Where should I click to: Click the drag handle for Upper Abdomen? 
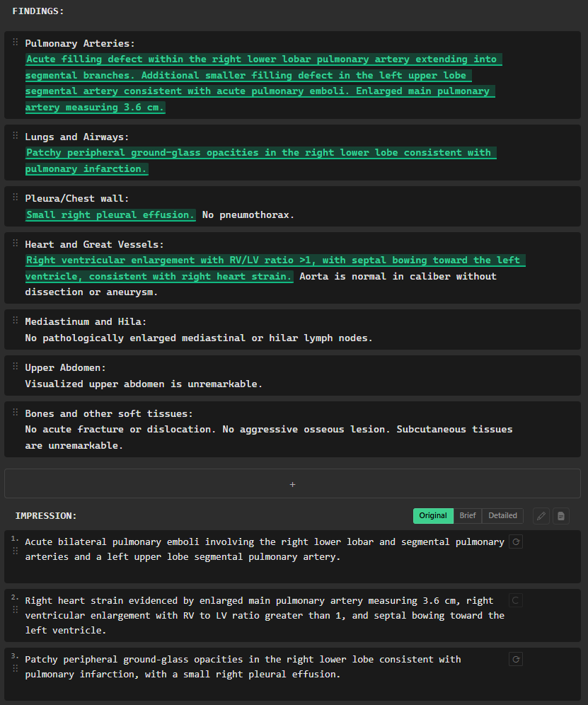tap(16, 368)
